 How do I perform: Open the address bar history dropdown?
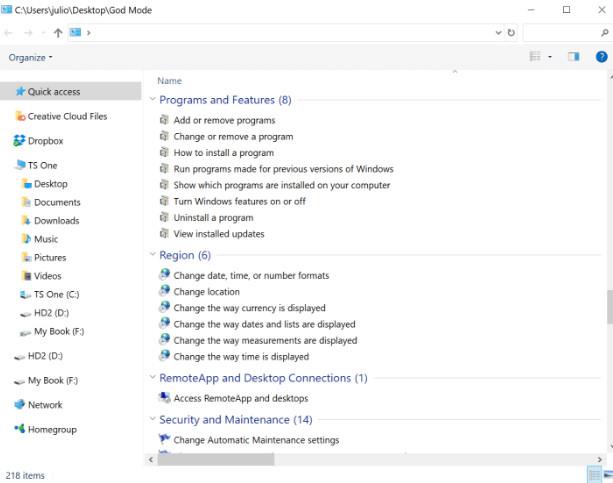coord(498,33)
